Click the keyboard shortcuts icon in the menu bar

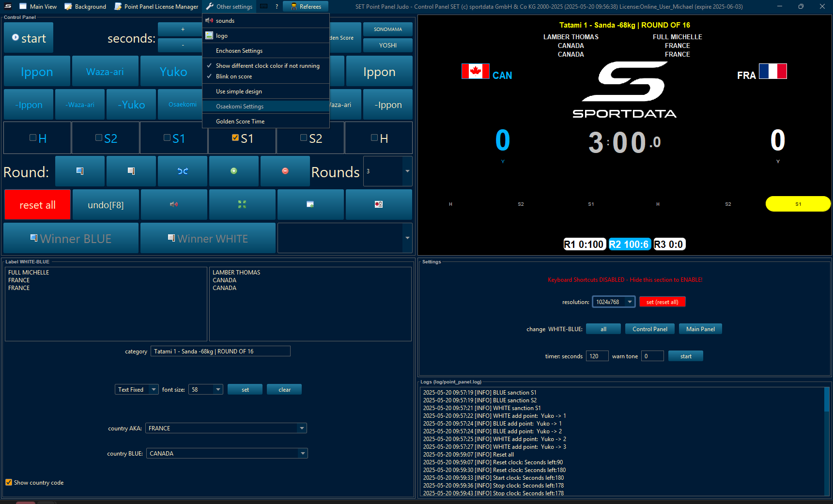click(264, 6)
